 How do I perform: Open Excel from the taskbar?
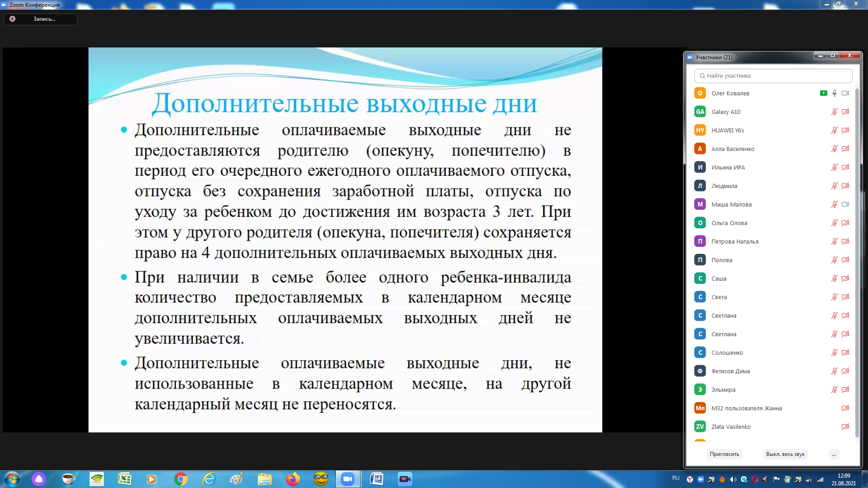[x=124, y=479]
